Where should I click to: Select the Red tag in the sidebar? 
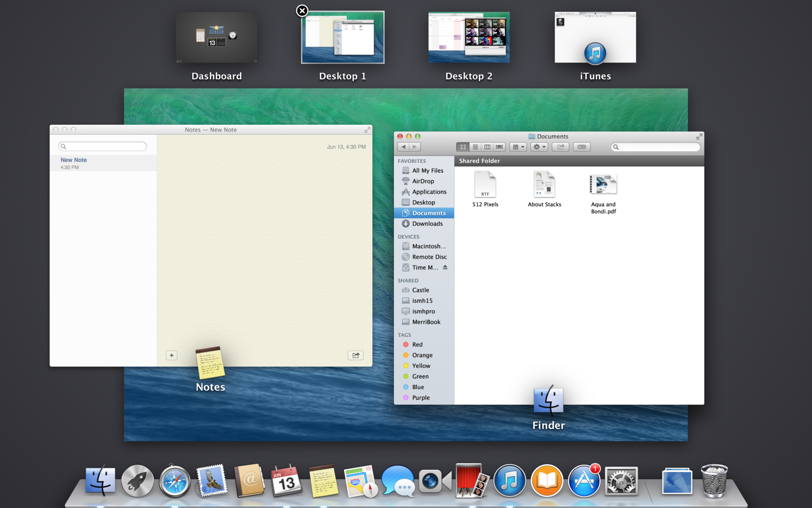[x=417, y=344]
